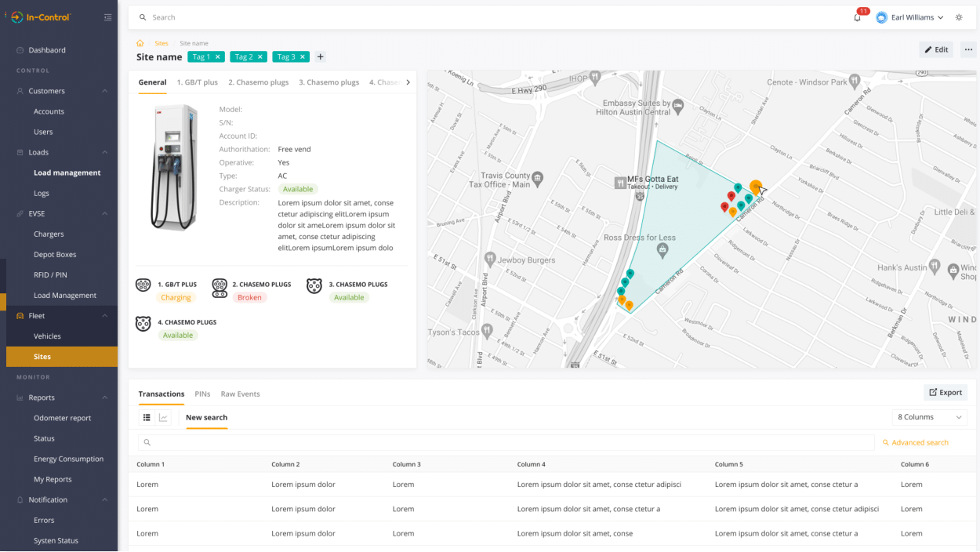Switch transactions to list view icon

[x=147, y=417]
